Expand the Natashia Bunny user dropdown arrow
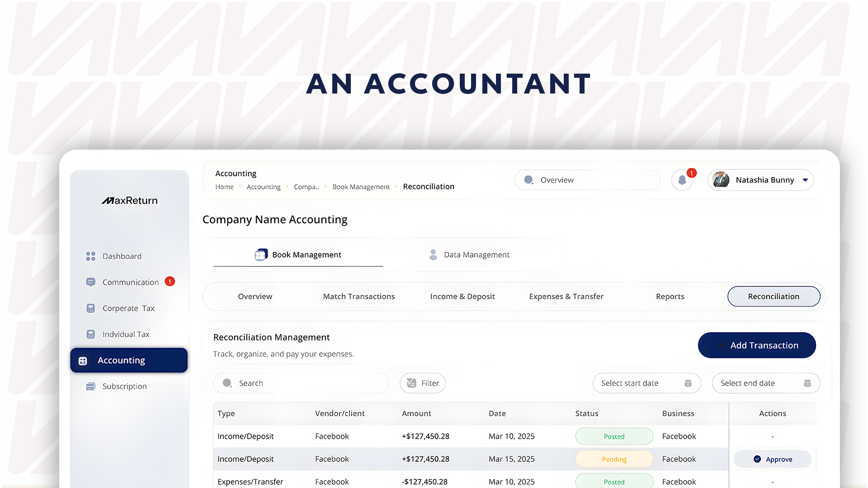 click(x=805, y=180)
